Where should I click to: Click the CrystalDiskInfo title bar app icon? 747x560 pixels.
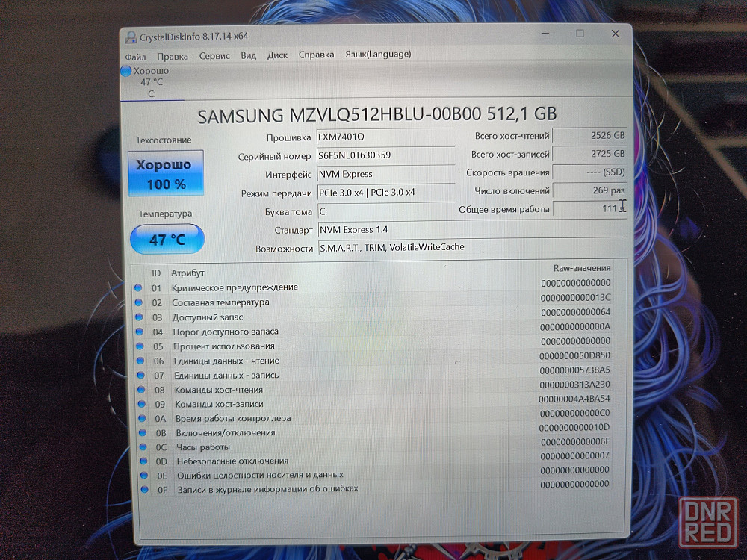pos(130,37)
